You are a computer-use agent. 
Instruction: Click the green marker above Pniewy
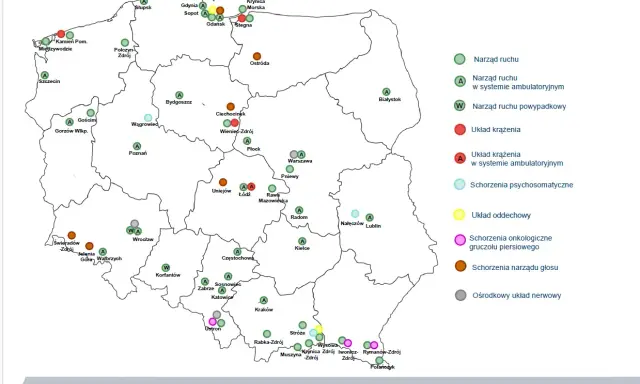pyautogui.click(x=289, y=169)
